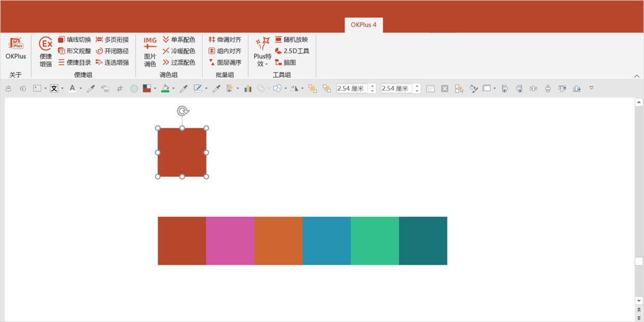Click the selection pane icon with the cursor
Viewport: 644px width, 322px height.
click(459, 88)
